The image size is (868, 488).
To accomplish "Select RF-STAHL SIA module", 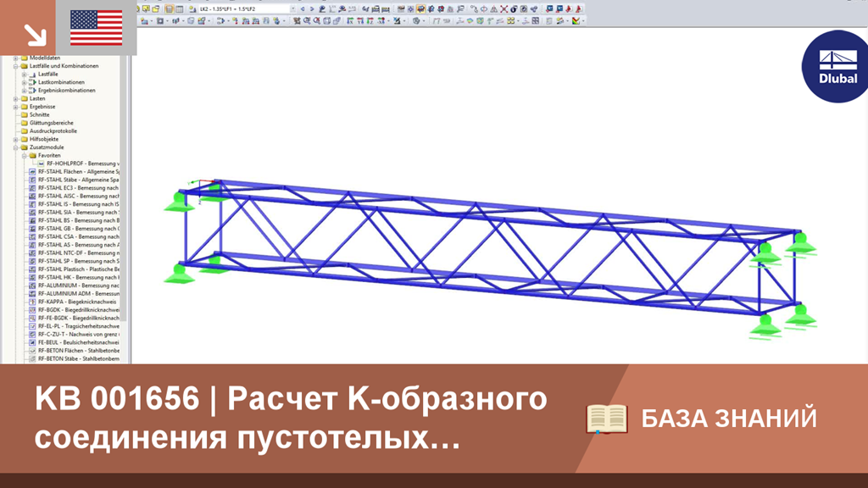I will click(78, 213).
